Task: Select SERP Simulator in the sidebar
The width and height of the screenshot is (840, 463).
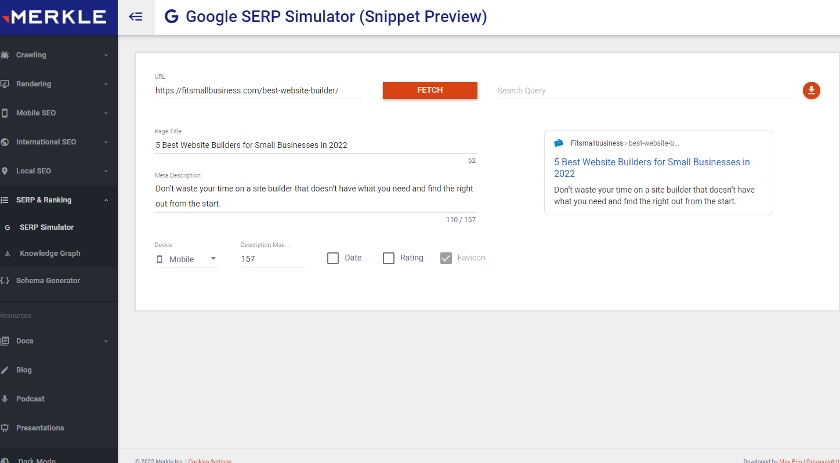Action: pos(46,227)
